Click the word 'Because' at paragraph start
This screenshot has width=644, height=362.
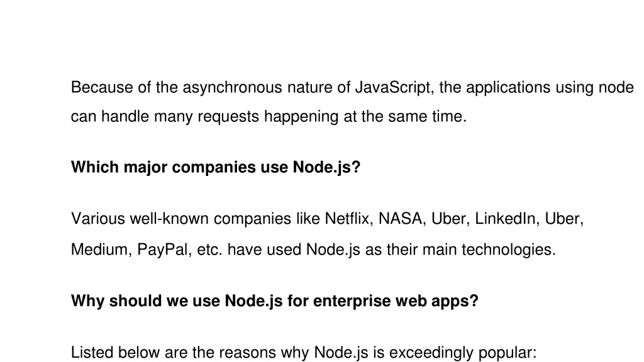click(102, 88)
